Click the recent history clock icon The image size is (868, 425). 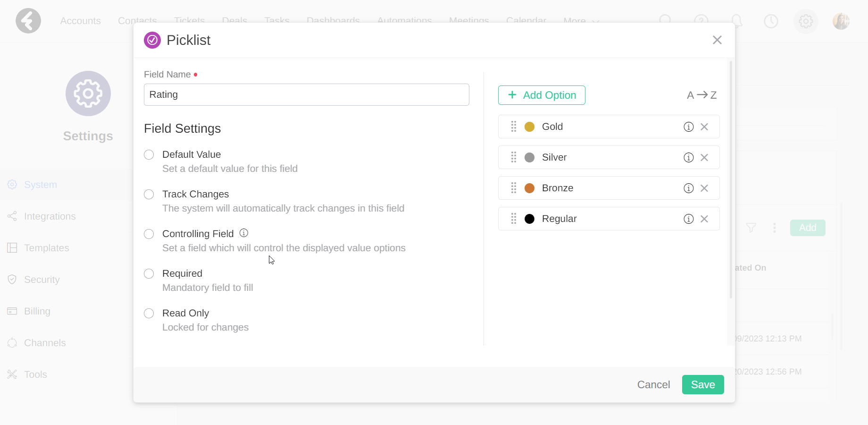pos(771,21)
